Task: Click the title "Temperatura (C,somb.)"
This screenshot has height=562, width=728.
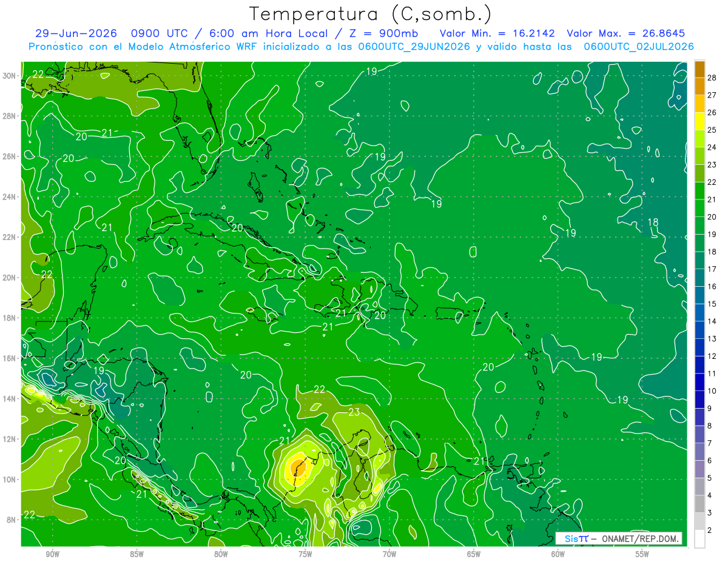Action: [371, 14]
